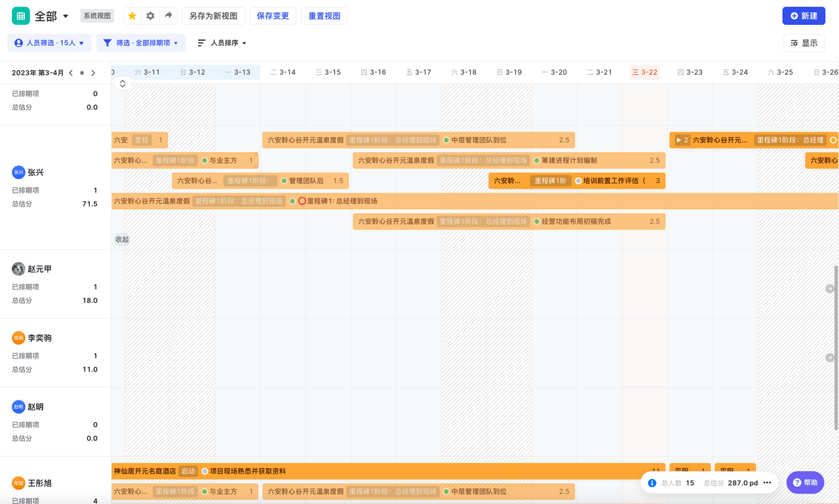Click the 3-24 date header

[735, 72]
